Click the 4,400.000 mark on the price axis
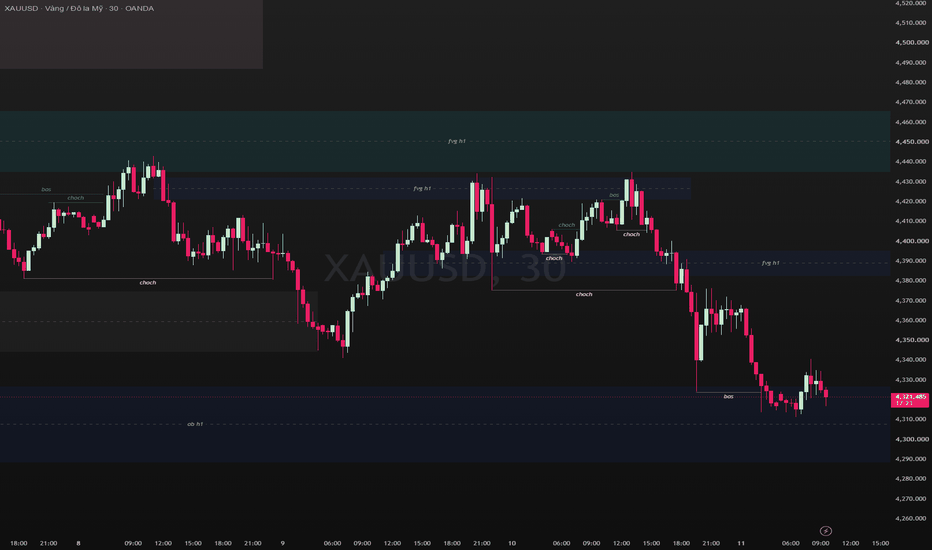Image resolution: width=932 pixels, height=550 pixels. 911,241
